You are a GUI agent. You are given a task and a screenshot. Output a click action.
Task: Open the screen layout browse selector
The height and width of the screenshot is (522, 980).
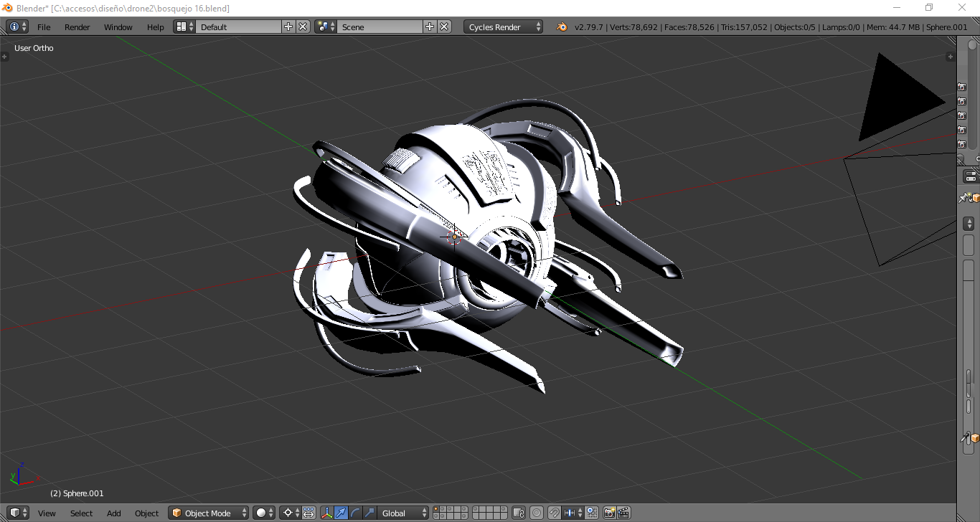(185, 27)
